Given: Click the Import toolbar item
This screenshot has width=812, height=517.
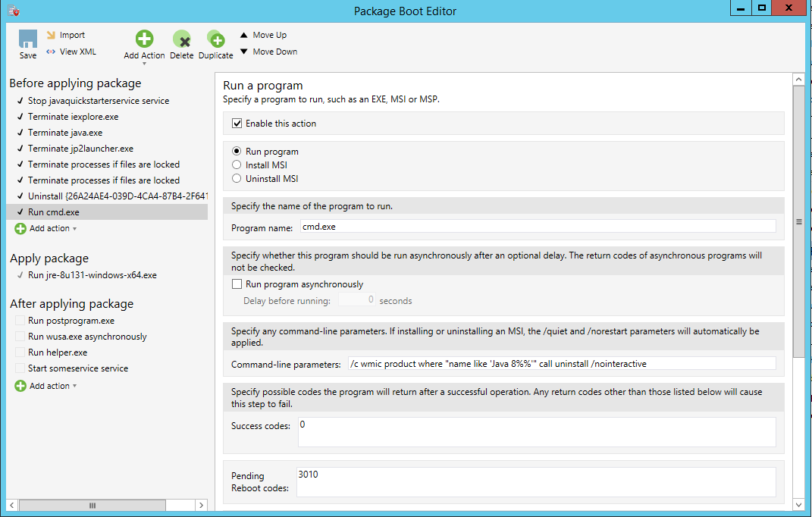Looking at the screenshot, I should [x=66, y=35].
